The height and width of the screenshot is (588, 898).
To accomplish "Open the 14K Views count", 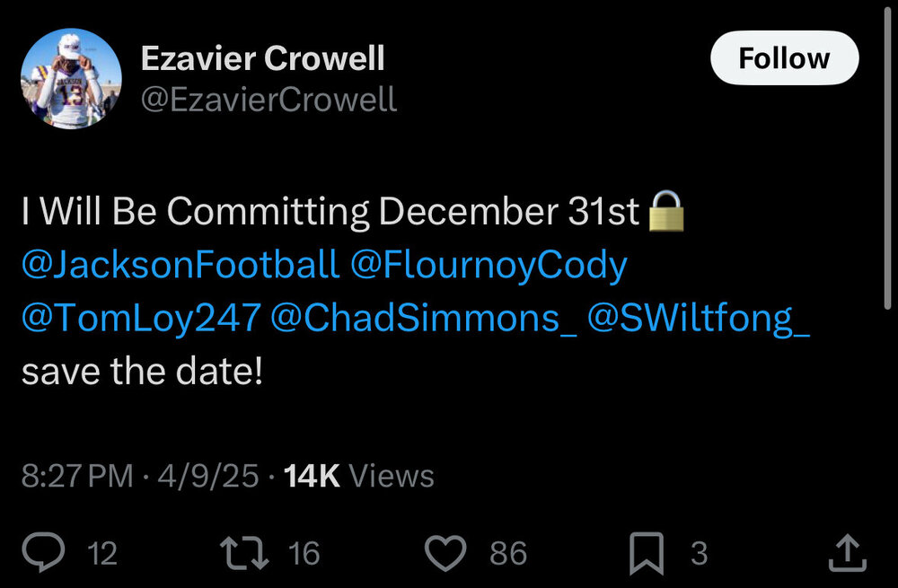I will (358, 475).
